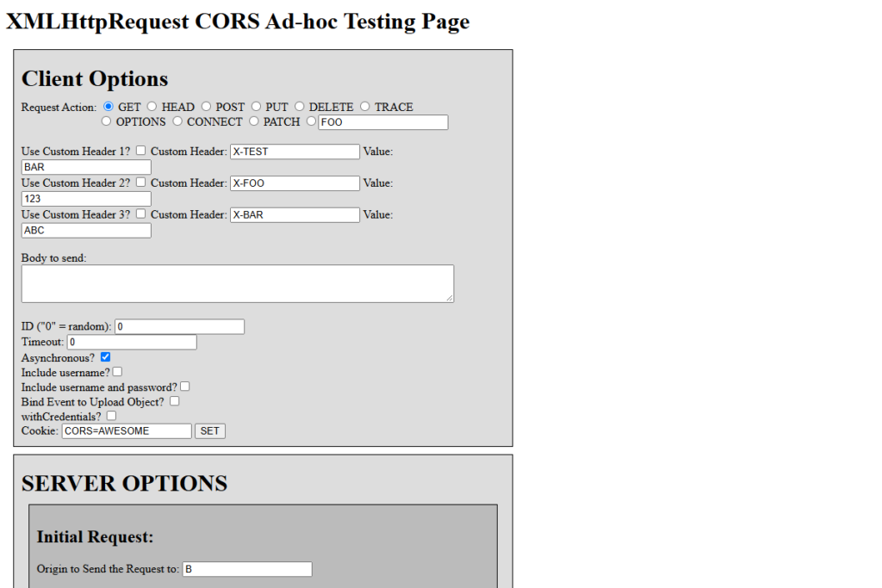This screenshot has height=588, width=882.
Task: Click the ID random input field
Action: click(x=179, y=326)
